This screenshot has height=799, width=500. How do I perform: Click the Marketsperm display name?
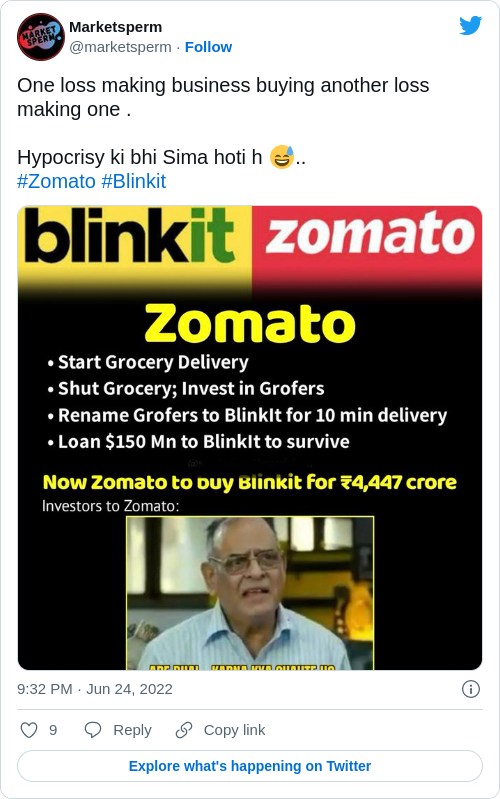click(x=116, y=27)
